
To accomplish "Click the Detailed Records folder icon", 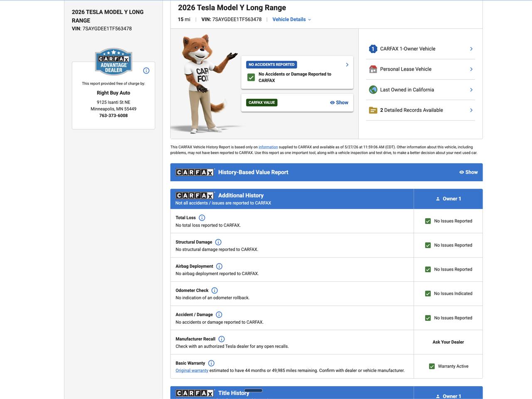I will pos(373,110).
